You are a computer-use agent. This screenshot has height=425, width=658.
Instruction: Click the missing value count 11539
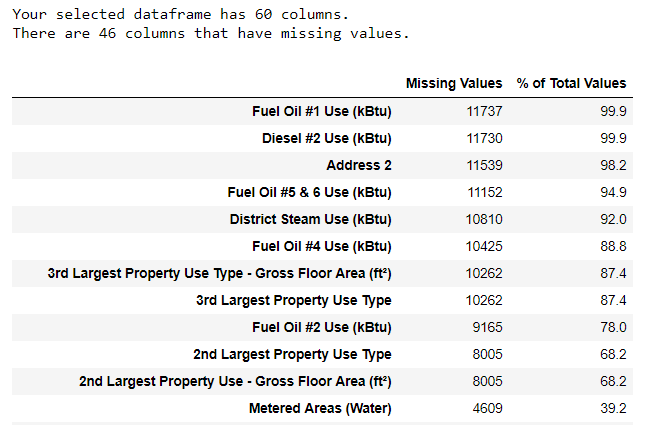coord(484,165)
